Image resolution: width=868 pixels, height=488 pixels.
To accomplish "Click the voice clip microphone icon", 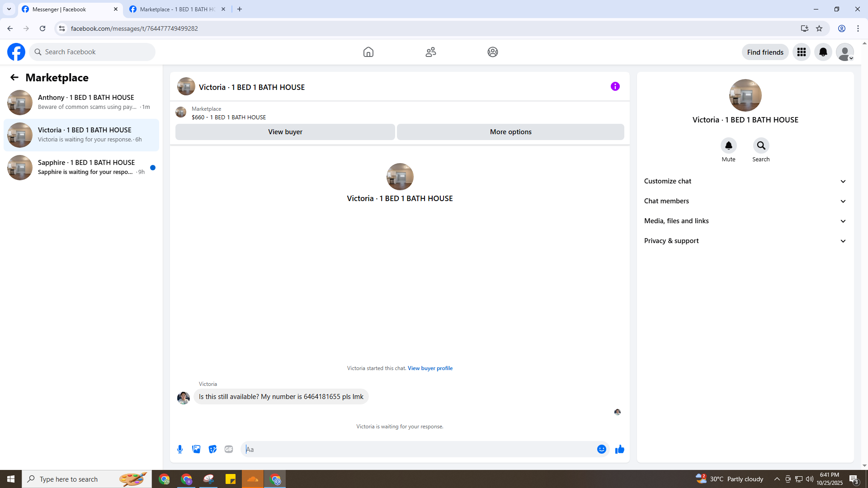I will 180,449.
